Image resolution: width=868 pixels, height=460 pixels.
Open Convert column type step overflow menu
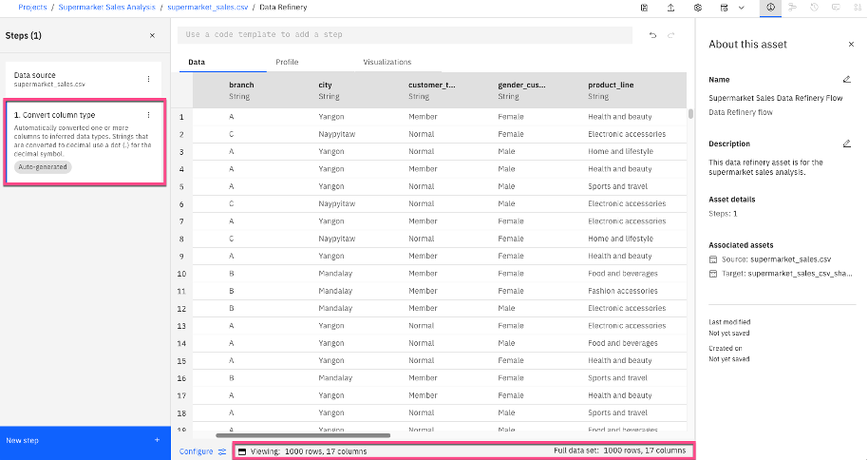click(x=148, y=115)
